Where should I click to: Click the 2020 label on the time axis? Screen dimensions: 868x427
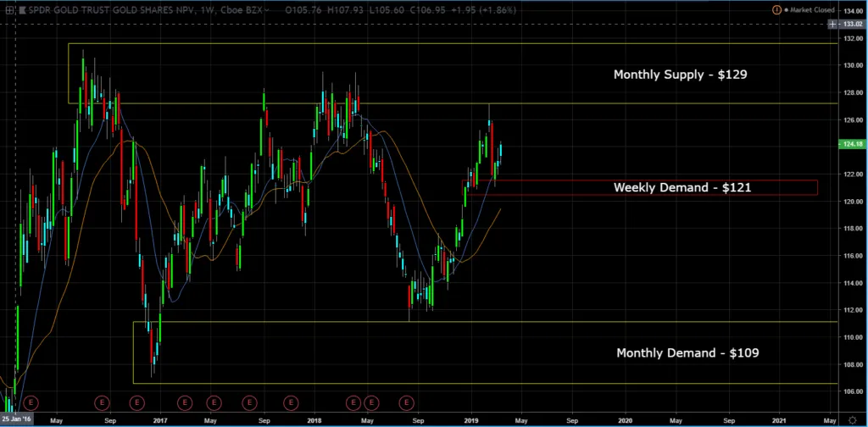pos(626,419)
